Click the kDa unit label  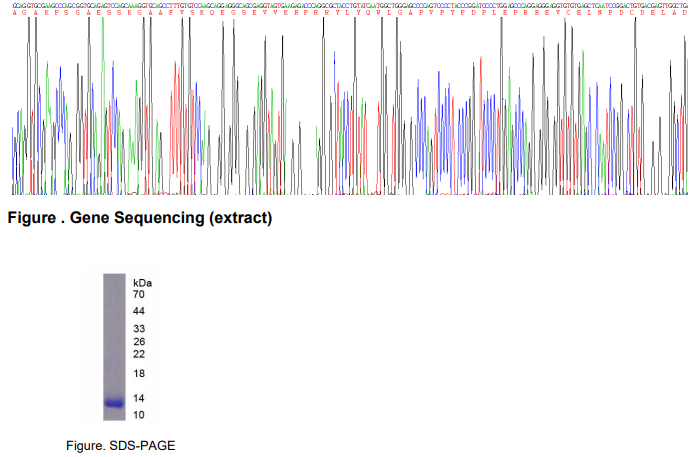click(142, 283)
